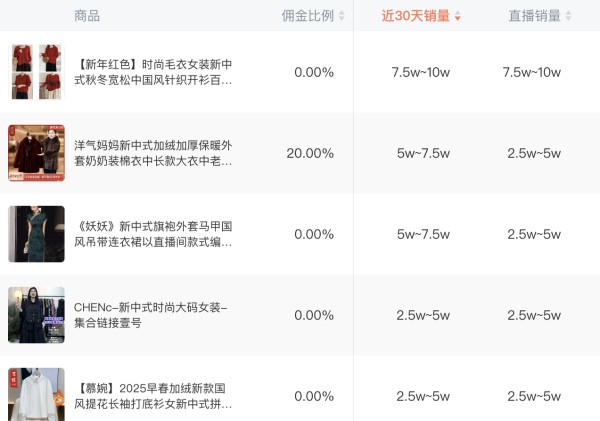This screenshot has height=421, width=600.
Task: Open the 妖妖 qipao product thumbnail
Action: (36, 234)
